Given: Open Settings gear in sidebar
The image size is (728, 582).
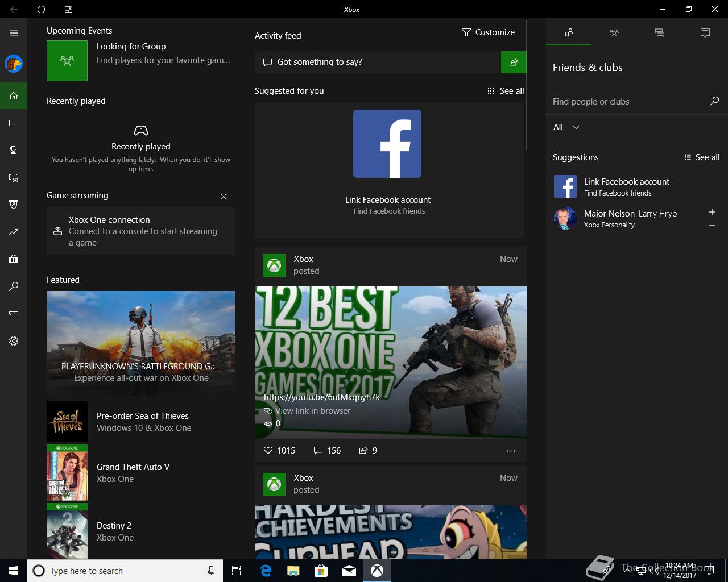Looking at the screenshot, I should pyautogui.click(x=14, y=341).
